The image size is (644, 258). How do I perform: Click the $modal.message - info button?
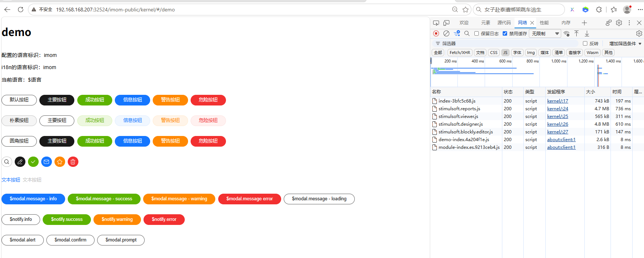point(33,199)
